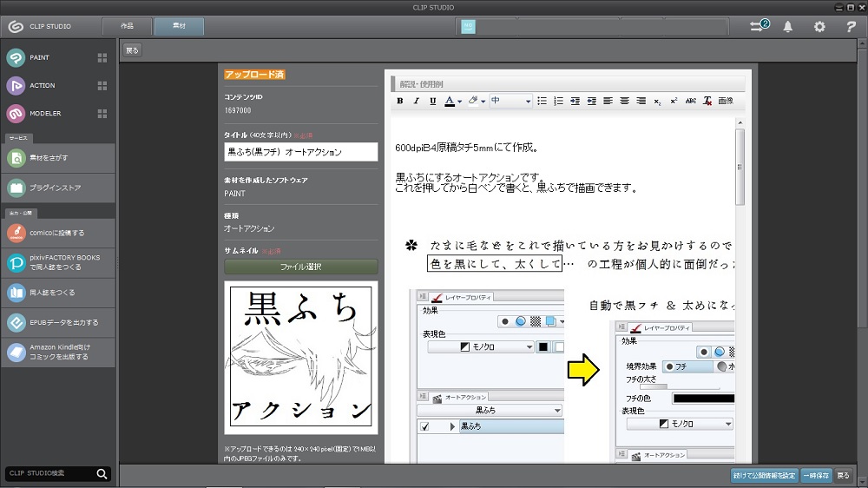The image size is (868, 488).
Task: Open settings gear in header
Action: (x=819, y=27)
